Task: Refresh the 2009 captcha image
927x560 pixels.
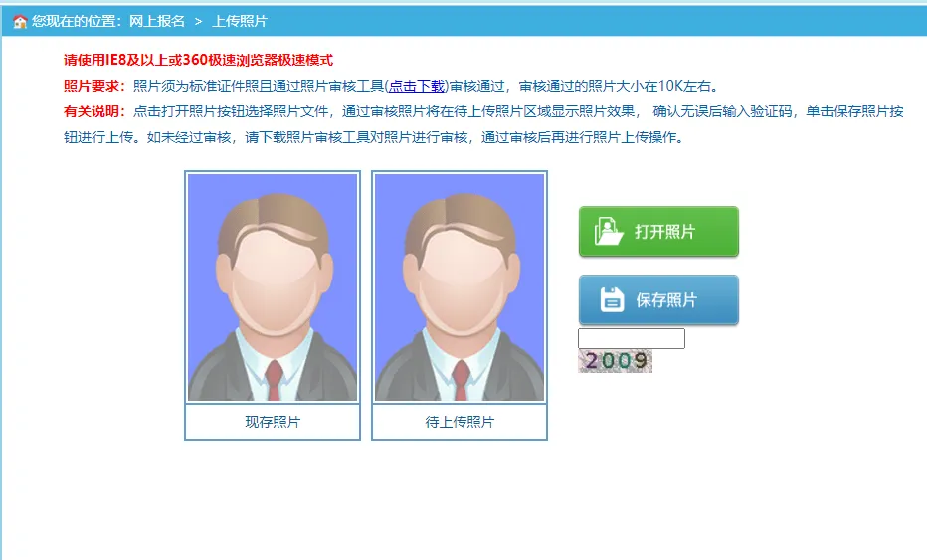Action: 615,361
